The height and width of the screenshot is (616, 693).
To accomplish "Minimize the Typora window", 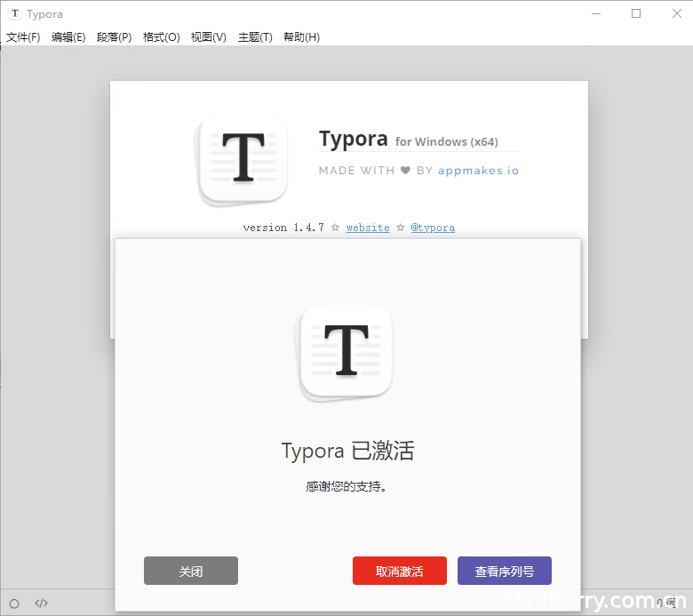I will pyautogui.click(x=596, y=13).
